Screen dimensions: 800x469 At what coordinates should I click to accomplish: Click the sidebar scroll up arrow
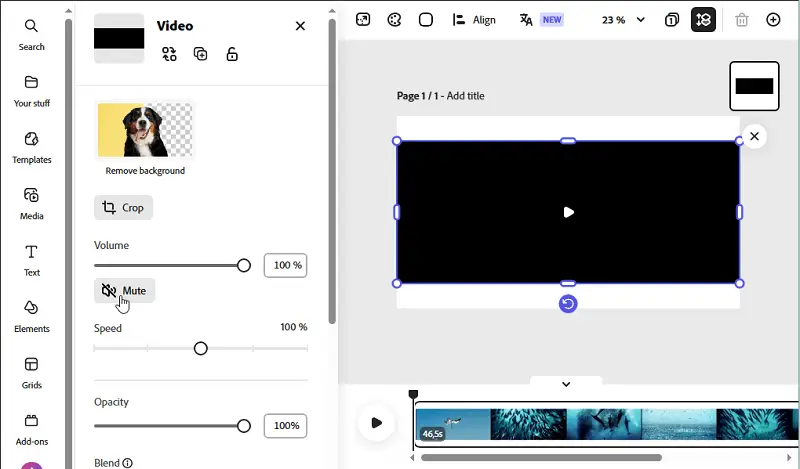tap(69, 10)
